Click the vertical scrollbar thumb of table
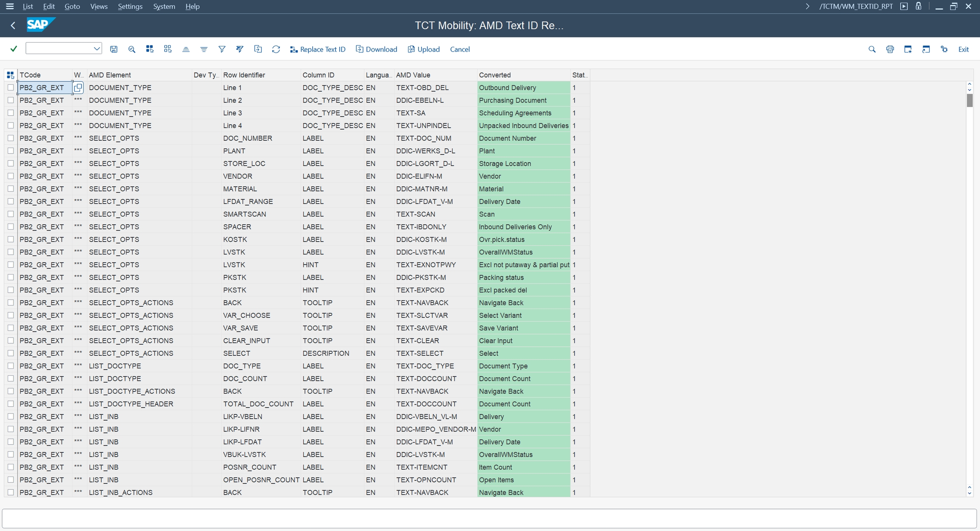 tap(969, 100)
